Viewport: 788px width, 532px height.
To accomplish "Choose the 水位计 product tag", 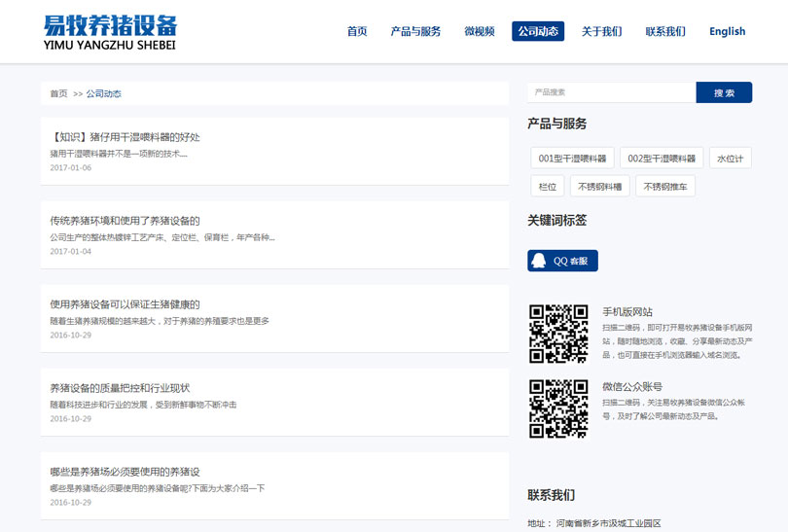I will point(730,159).
